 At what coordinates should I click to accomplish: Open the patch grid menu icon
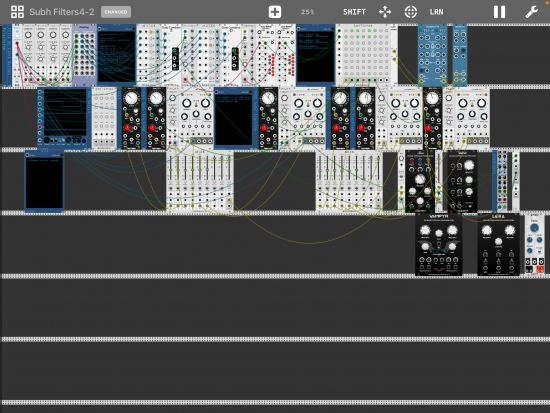[x=17, y=12]
